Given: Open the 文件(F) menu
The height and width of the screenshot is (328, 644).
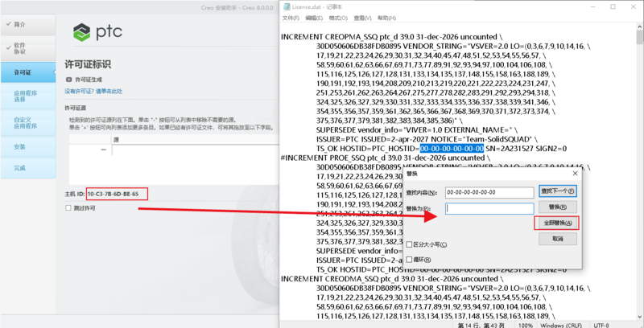Looking at the screenshot, I should 291,17.
